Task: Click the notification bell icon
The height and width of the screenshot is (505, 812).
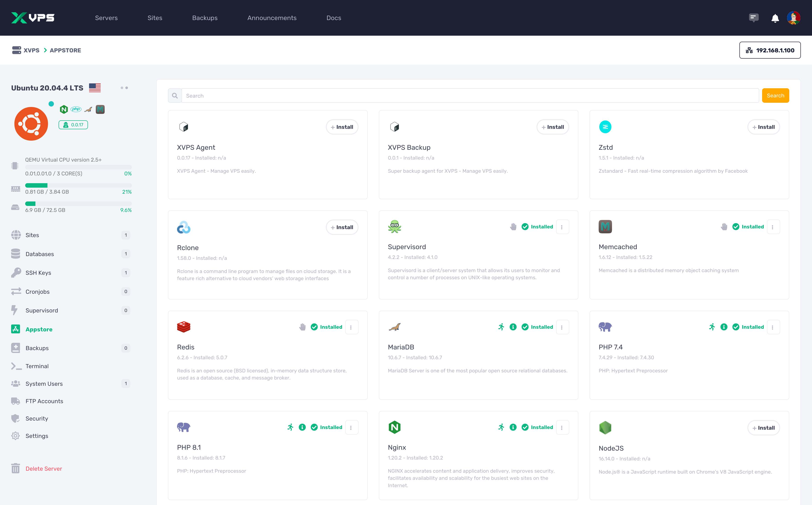Action: click(775, 18)
